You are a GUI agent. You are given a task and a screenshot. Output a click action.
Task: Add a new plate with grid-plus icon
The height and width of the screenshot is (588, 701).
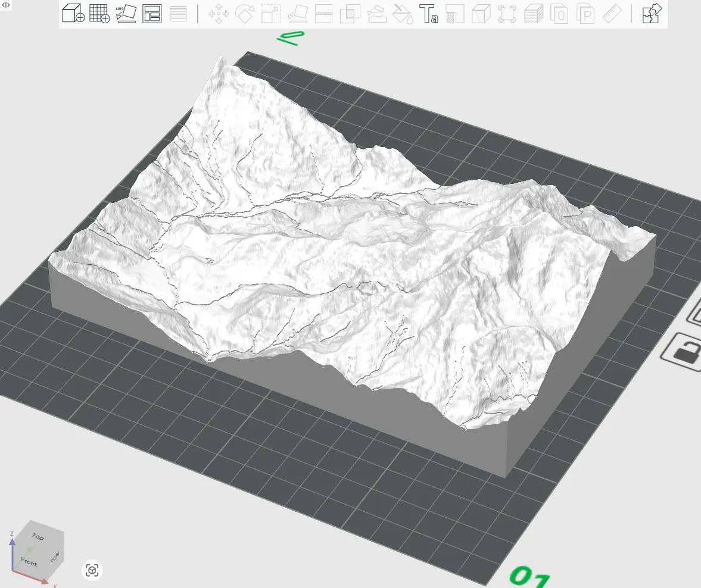click(x=99, y=14)
